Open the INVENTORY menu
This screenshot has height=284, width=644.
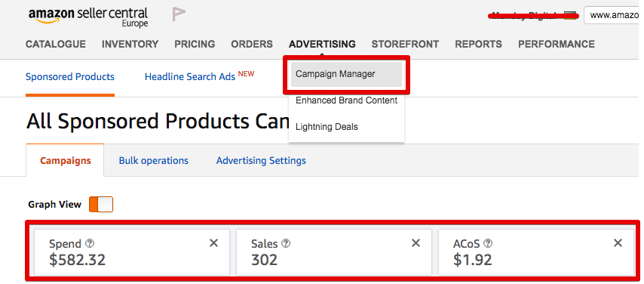[130, 44]
